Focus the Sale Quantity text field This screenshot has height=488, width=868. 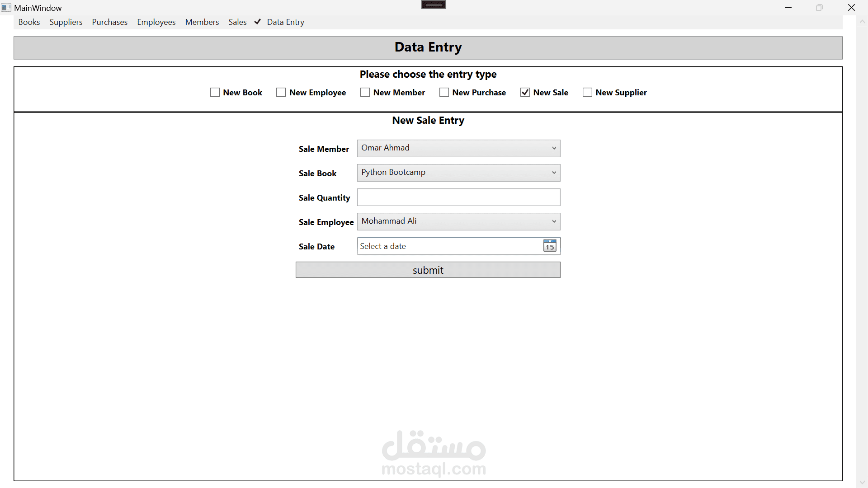(x=458, y=197)
